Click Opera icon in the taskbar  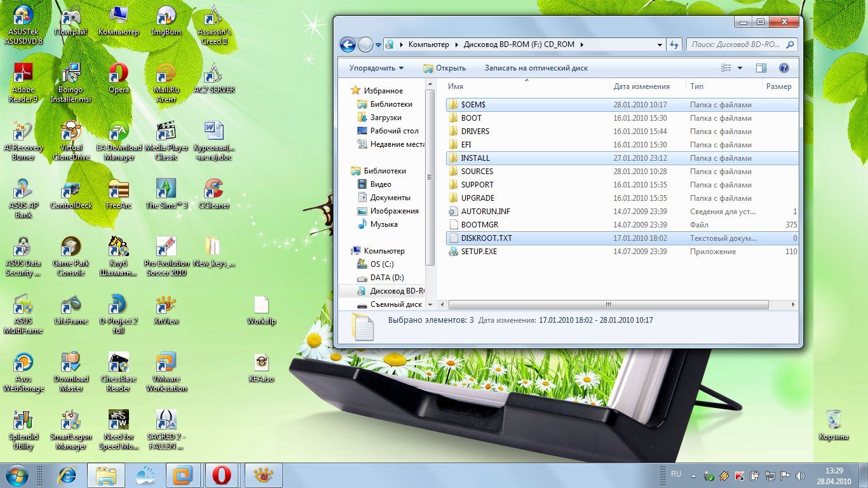point(221,475)
